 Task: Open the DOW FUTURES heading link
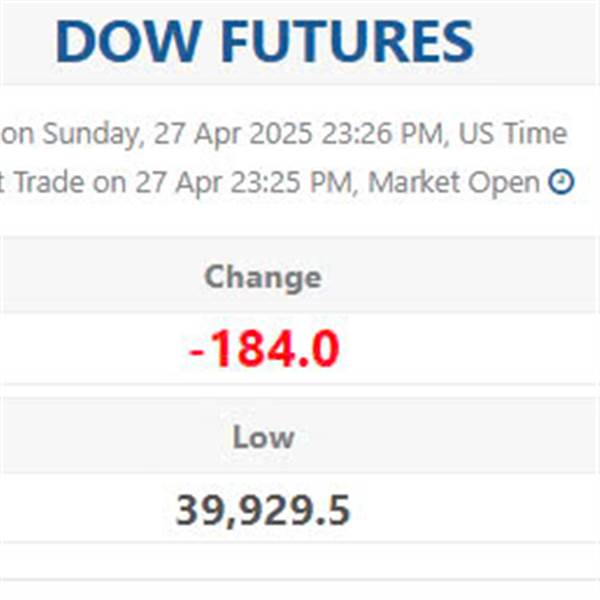(x=265, y=41)
